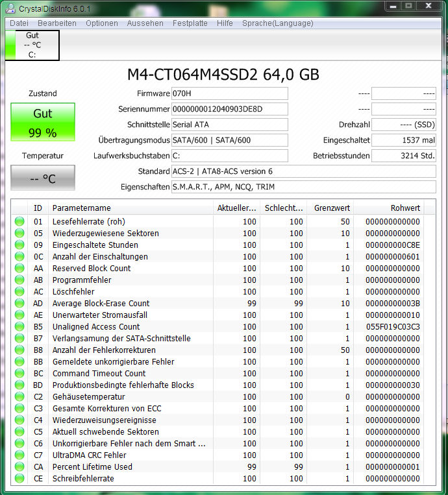
Task: Click status icon for Programmfehler row
Action: 19,280
